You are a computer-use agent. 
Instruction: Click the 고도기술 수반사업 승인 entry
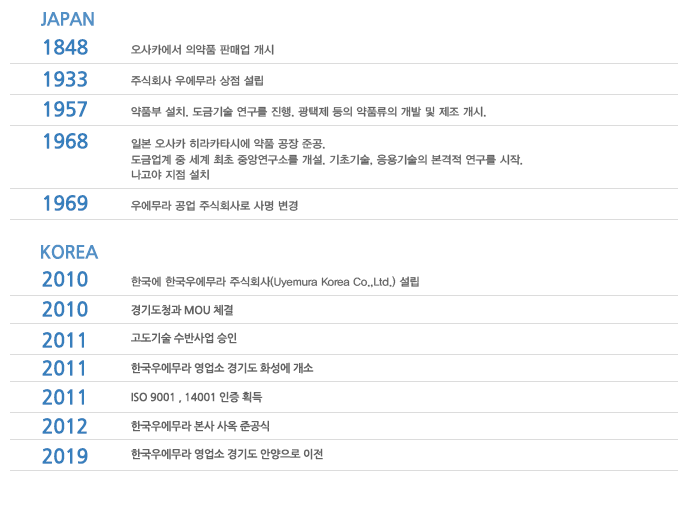coord(184,338)
